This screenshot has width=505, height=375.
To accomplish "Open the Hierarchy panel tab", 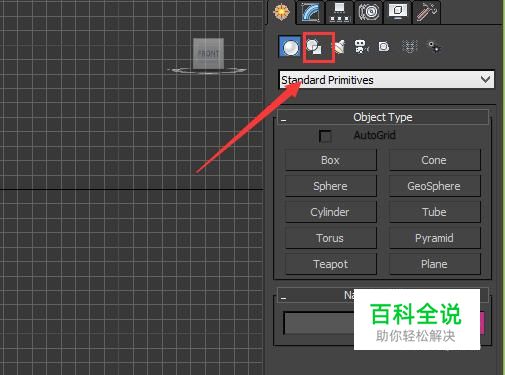I will [339, 12].
